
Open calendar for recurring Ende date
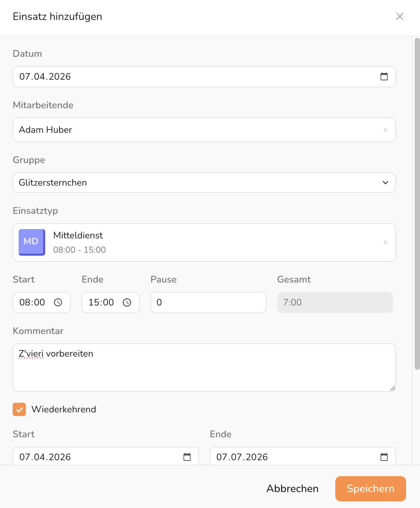tap(384, 457)
